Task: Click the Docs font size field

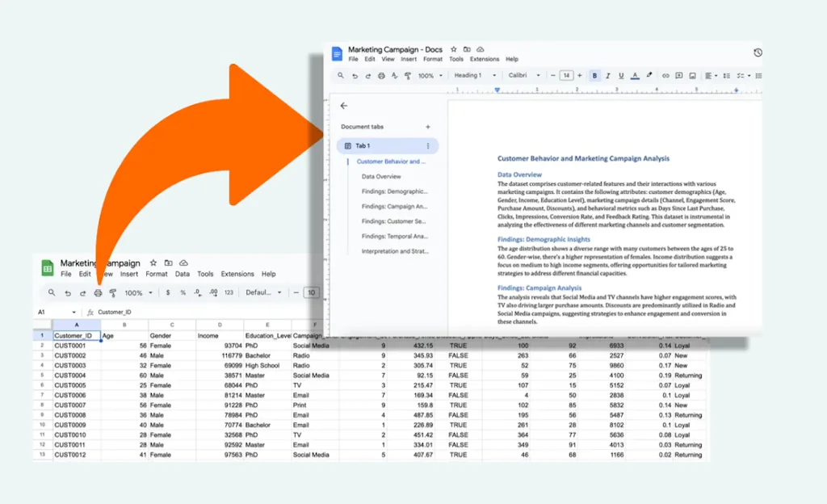Action: pyautogui.click(x=566, y=75)
